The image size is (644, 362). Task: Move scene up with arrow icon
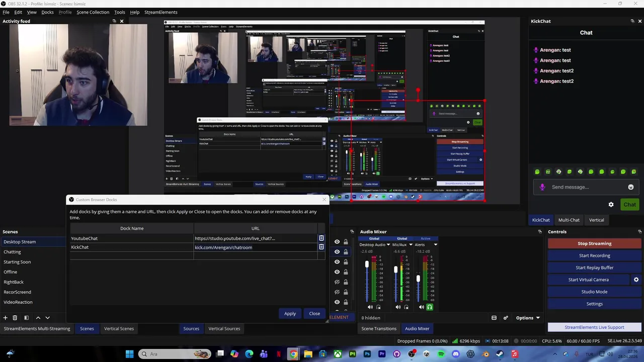coord(38,318)
